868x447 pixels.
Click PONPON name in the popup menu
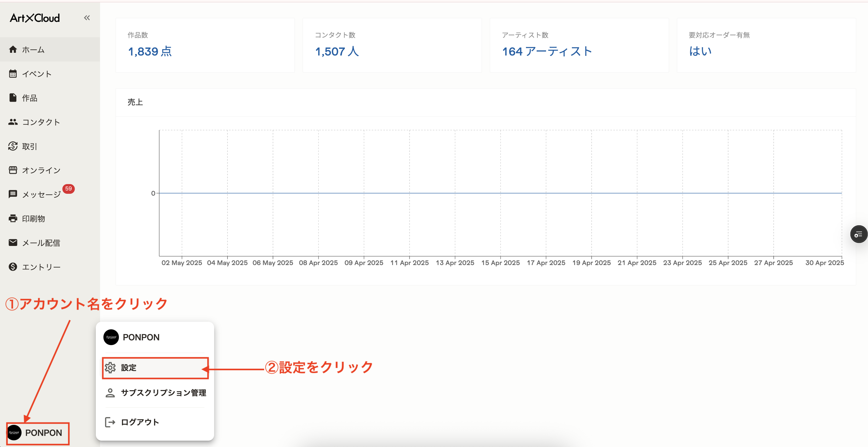(141, 337)
